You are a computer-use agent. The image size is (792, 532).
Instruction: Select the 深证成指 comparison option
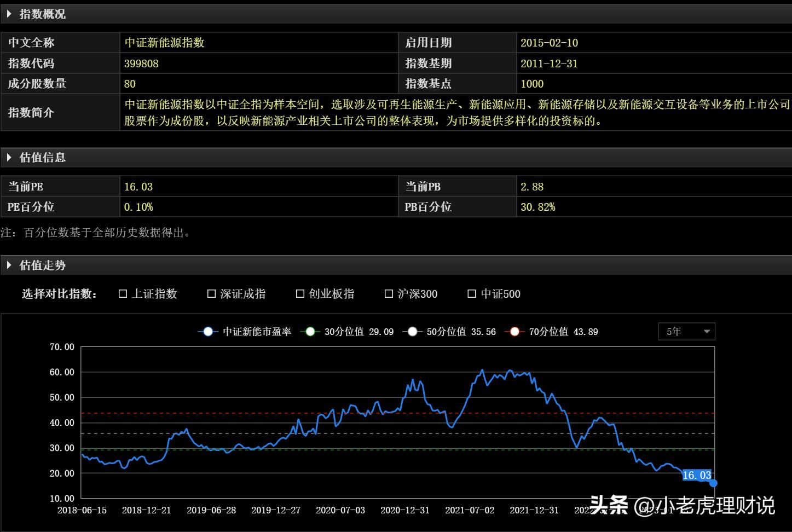tap(211, 293)
